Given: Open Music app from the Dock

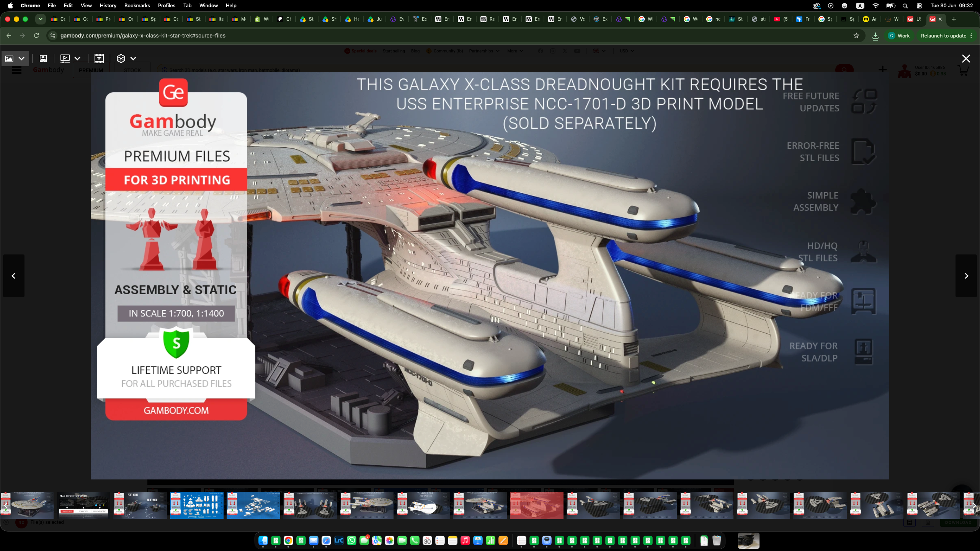Looking at the screenshot, I should pos(465,541).
